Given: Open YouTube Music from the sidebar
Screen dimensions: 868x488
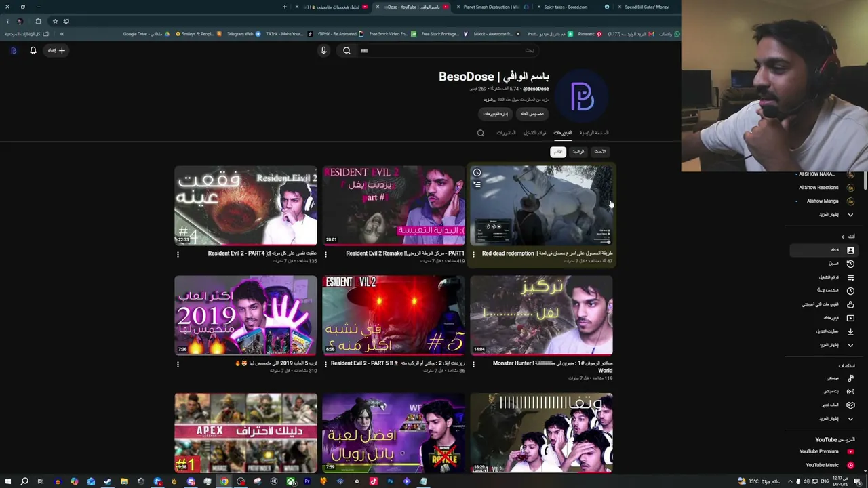Looking at the screenshot, I should 825,465.
